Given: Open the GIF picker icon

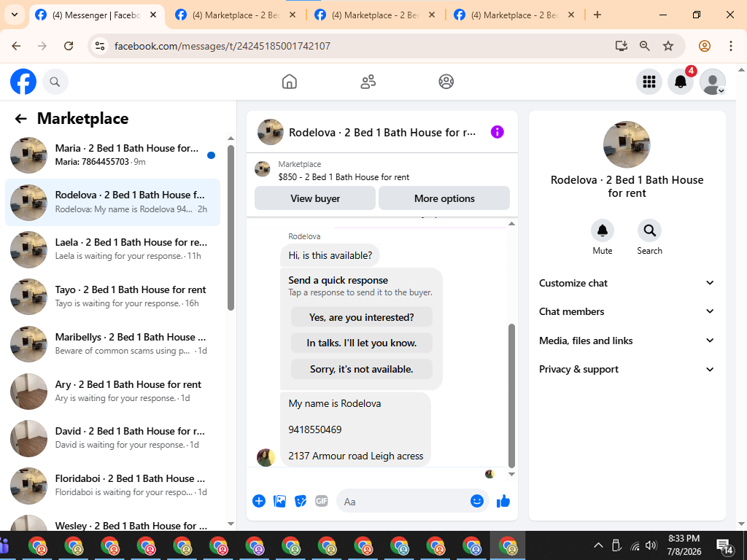Looking at the screenshot, I should (x=322, y=501).
